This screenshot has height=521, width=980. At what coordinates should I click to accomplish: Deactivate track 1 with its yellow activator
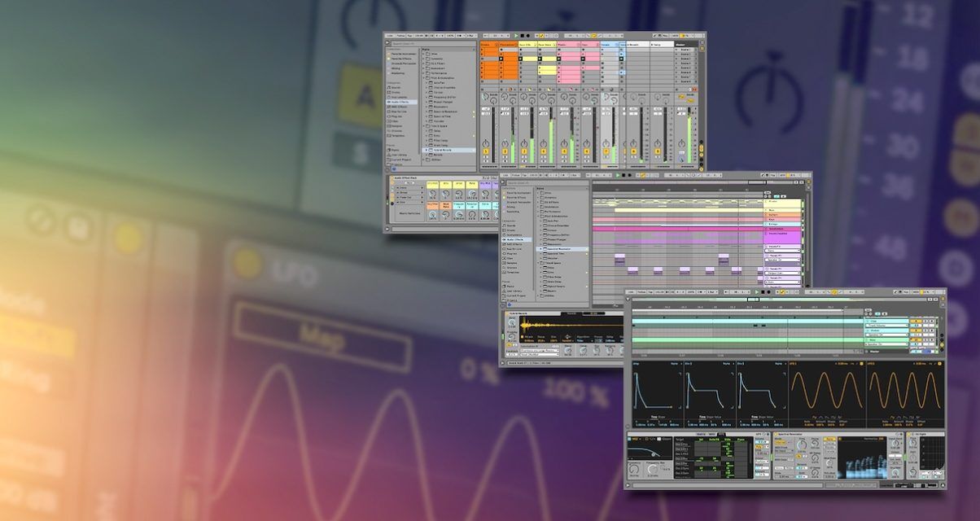coord(486,151)
